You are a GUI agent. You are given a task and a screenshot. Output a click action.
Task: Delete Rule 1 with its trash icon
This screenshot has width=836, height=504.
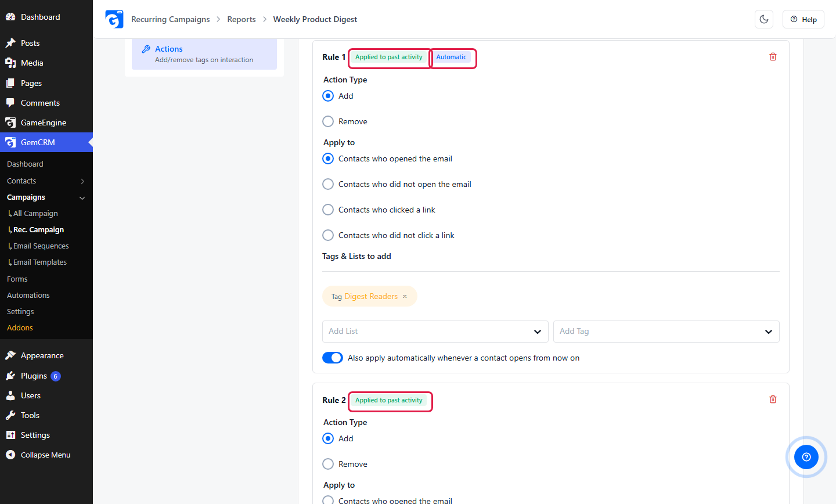click(x=773, y=57)
